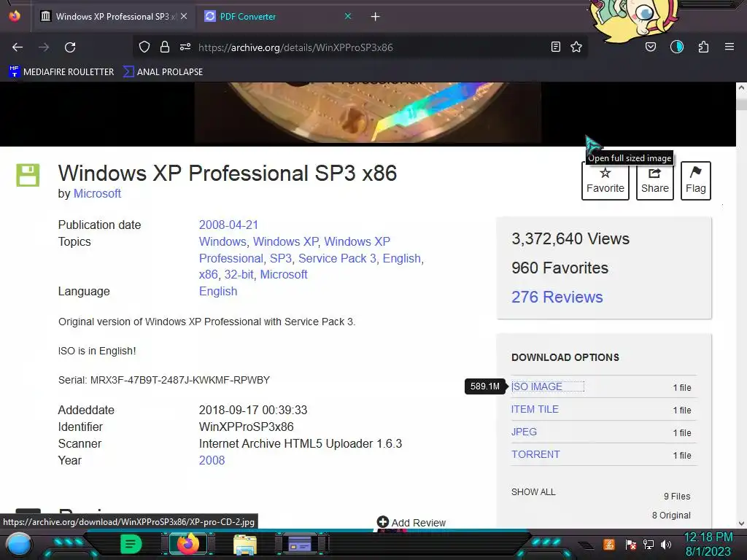Open the Pocket save icon
747x560 pixels.
[x=651, y=47]
